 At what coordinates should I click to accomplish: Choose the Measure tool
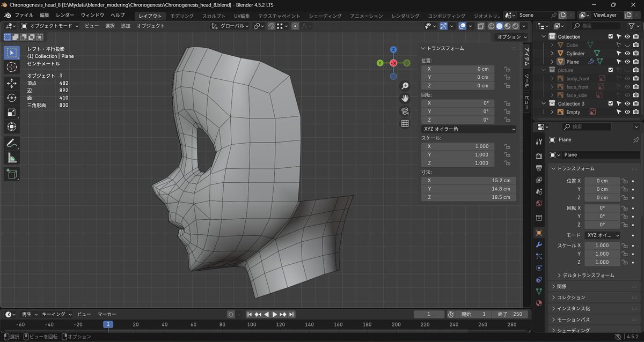pyautogui.click(x=12, y=158)
